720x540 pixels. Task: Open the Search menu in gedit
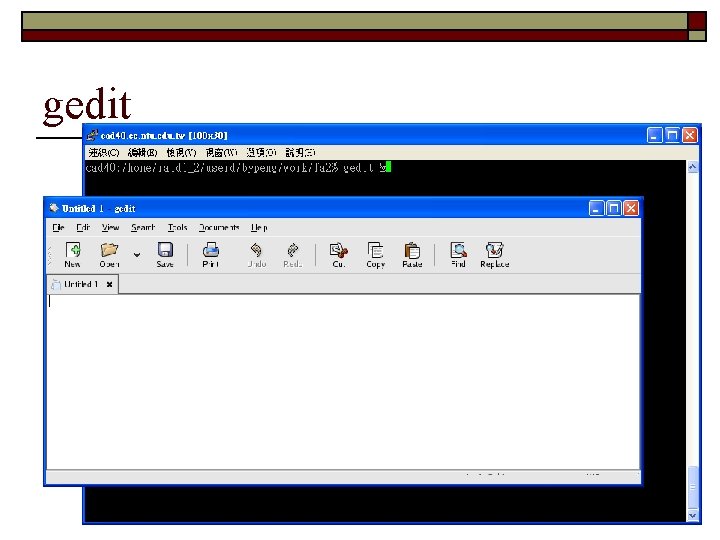pyautogui.click(x=143, y=227)
